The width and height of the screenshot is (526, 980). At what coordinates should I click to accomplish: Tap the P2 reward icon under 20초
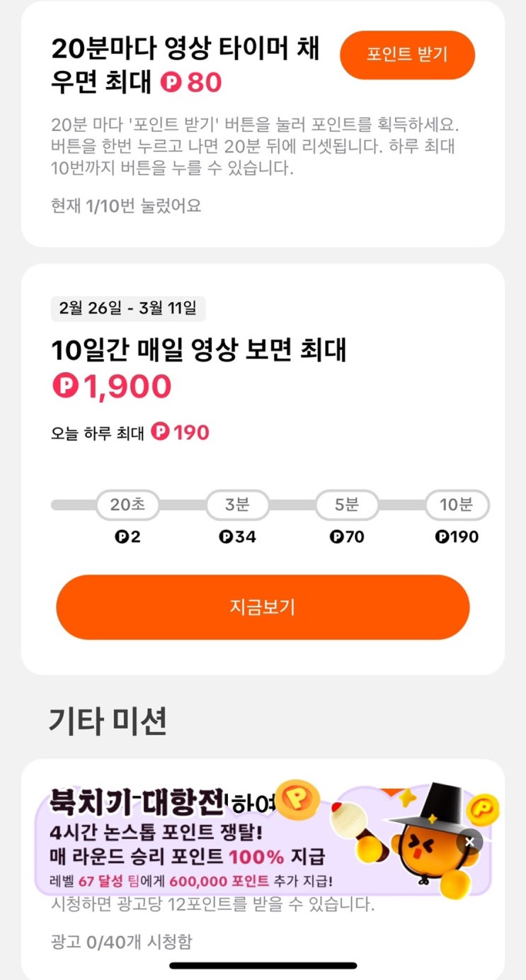122,537
